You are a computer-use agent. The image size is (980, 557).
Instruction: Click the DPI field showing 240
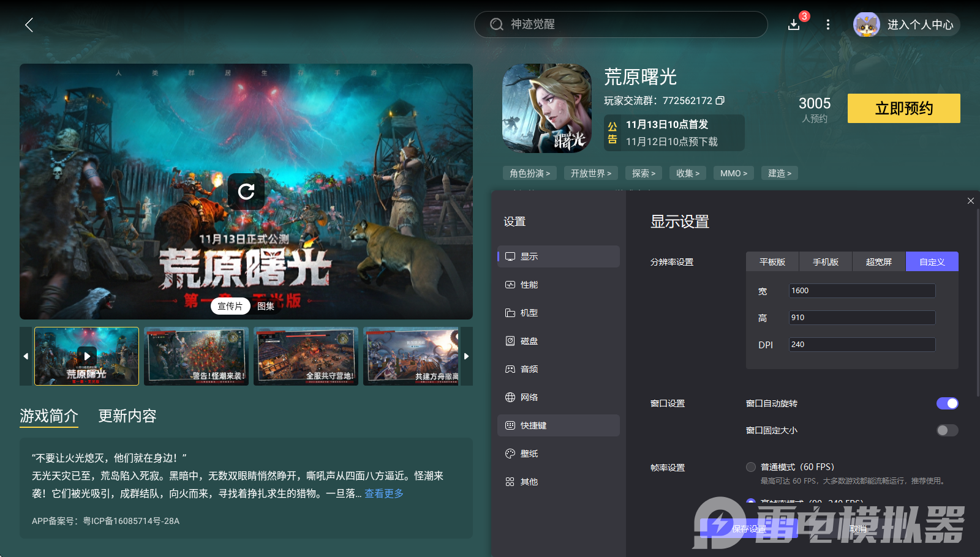862,345
